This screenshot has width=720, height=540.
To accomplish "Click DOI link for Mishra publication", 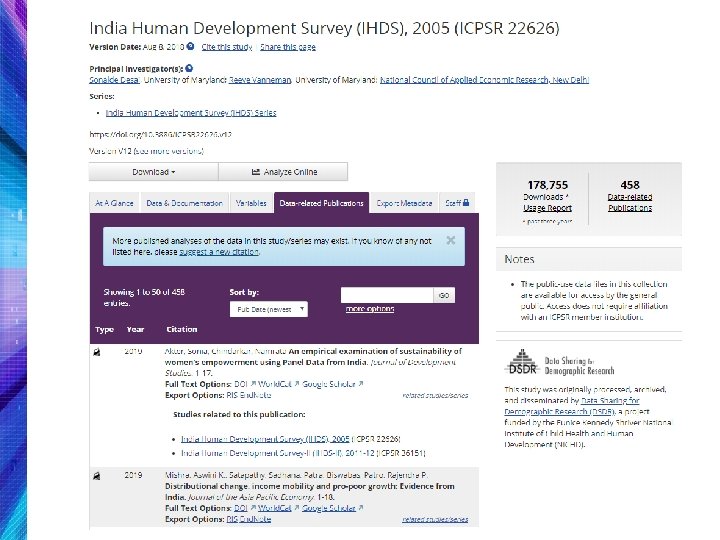I will coord(241,508).
